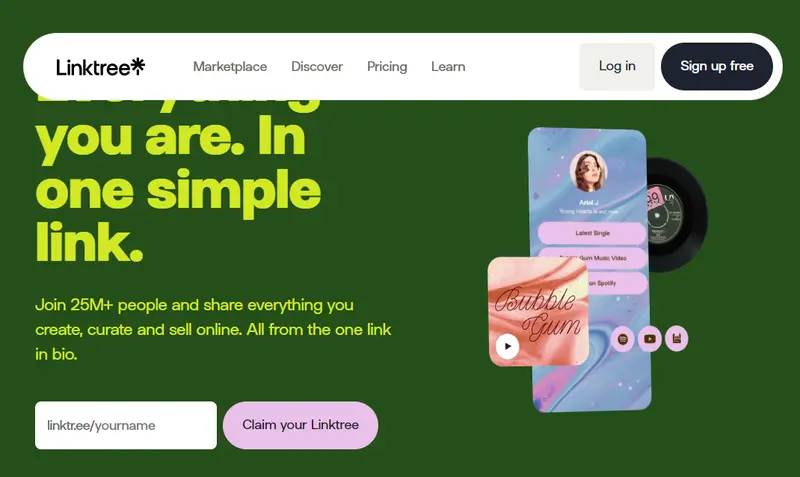
Task: Go to the Pricing page
Action: [x=387, y=67]
